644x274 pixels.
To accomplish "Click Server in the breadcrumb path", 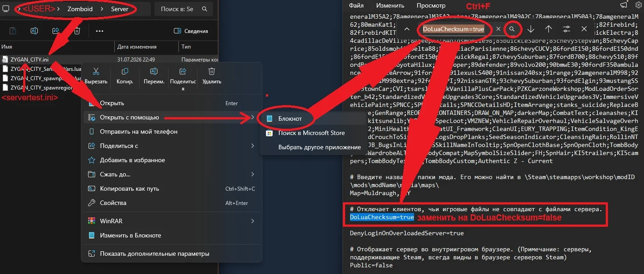I will (x=119, y=9).
